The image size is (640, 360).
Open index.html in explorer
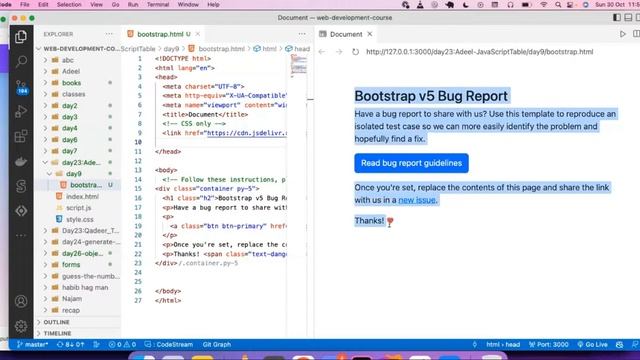click(82, 197)
